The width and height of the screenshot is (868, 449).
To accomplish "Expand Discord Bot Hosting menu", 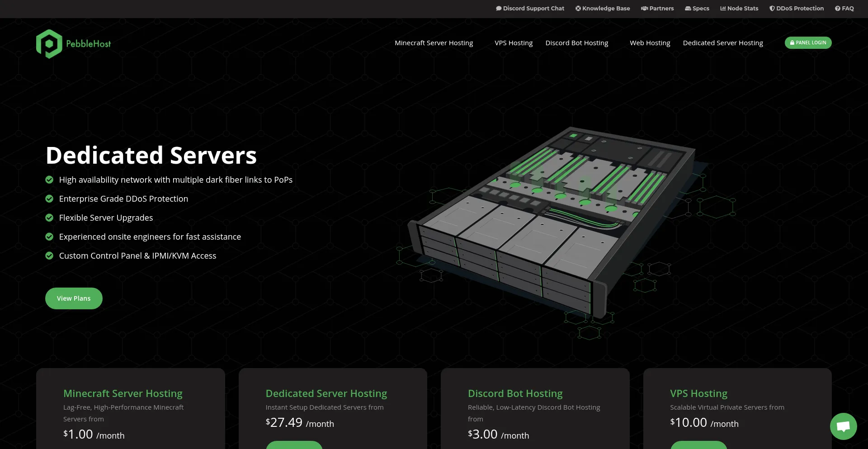I will 576,43.
